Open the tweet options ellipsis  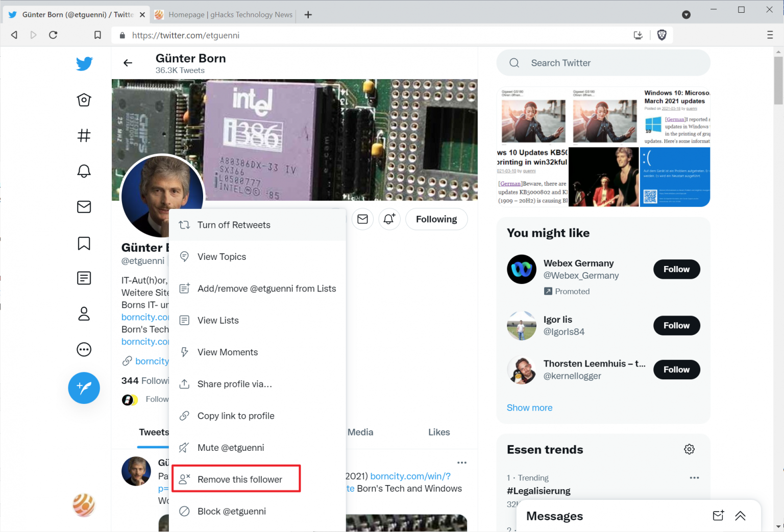coord(461,463)
